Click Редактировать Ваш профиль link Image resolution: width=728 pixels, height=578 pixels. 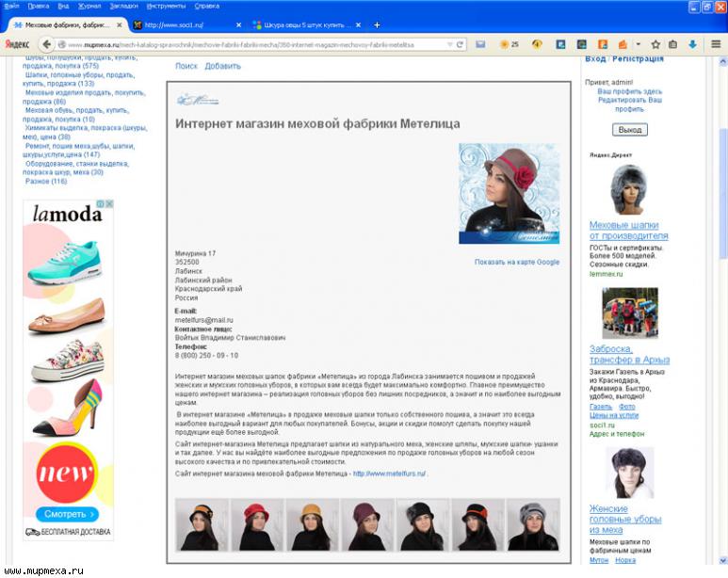(x=629, y=104)
